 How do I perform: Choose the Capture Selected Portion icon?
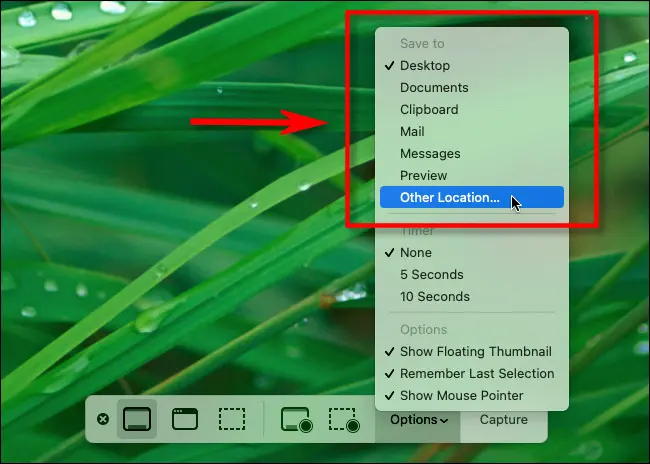point(233,419)
